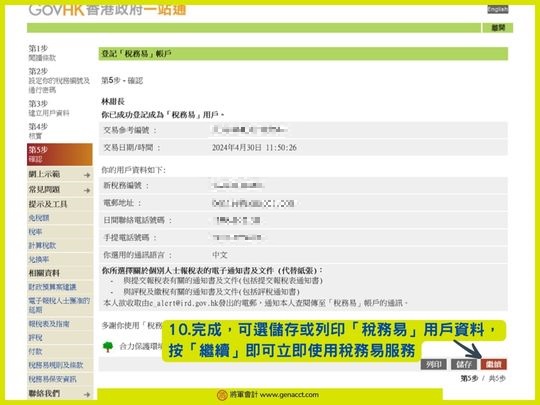Select the highlighted 第5步 確認 step
The height and width of the screenshot is (405, 540).
point(60,154)
